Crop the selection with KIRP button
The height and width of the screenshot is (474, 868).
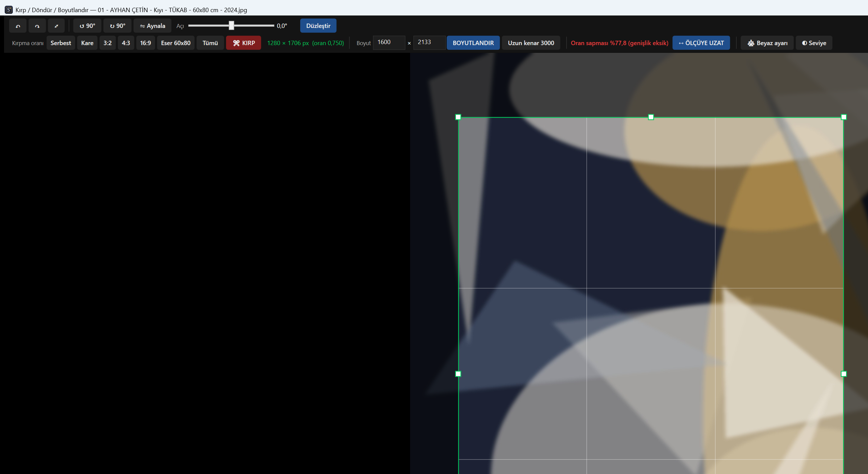point(244,43)
